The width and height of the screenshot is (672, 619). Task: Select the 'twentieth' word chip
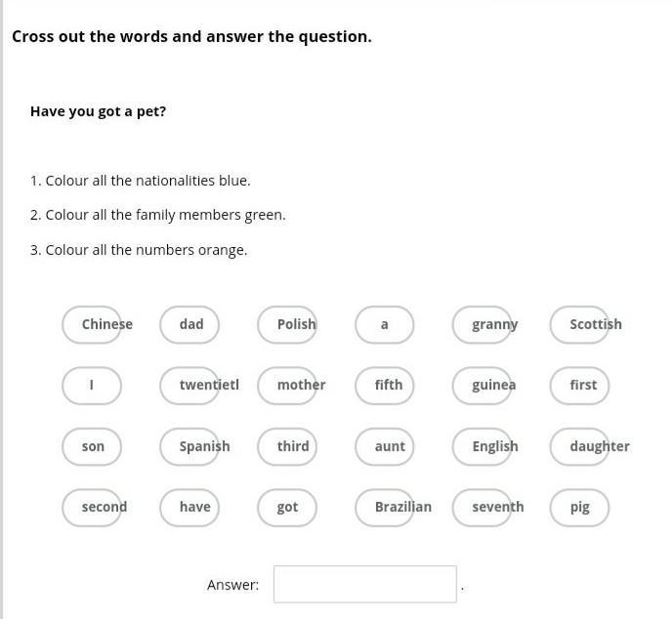190,385
